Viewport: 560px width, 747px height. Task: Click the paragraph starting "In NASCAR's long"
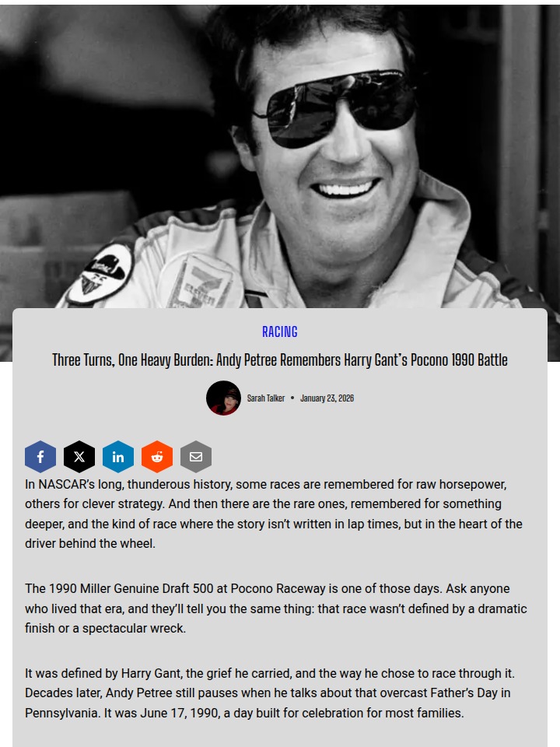pos(276,514)
